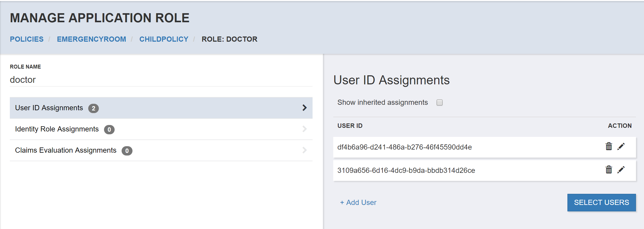Select user ID 3109a656-6d16-4dc9-b9da-bbdb314d26ce text

pyautogui.click(x=406, y=170)
